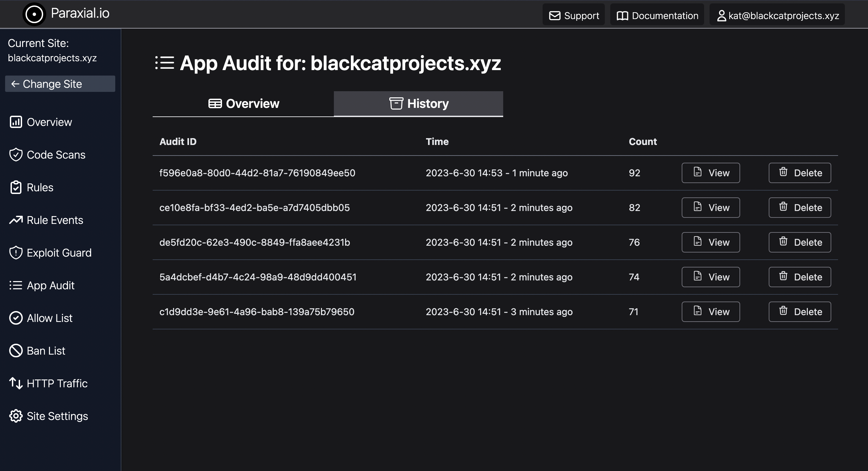The height and width of the screenshot is (471, 868).
Task: Click the Audit ID column header
Action: coord(178,142)
